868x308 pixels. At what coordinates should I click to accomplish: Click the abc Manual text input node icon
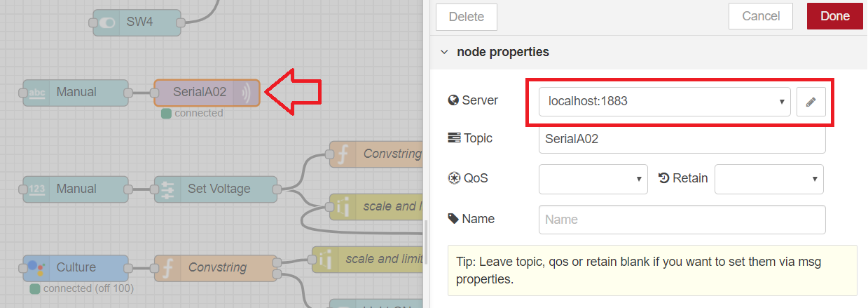[x=36, y=93]
